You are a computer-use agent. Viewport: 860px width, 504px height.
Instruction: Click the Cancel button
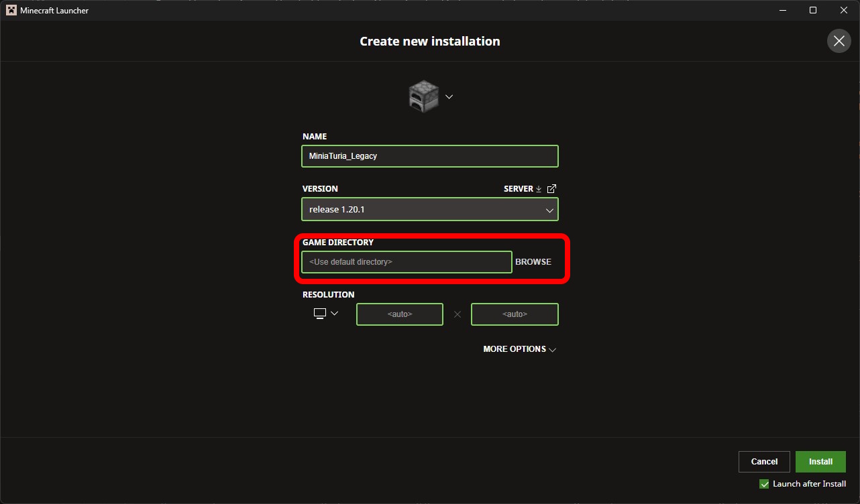764,462
